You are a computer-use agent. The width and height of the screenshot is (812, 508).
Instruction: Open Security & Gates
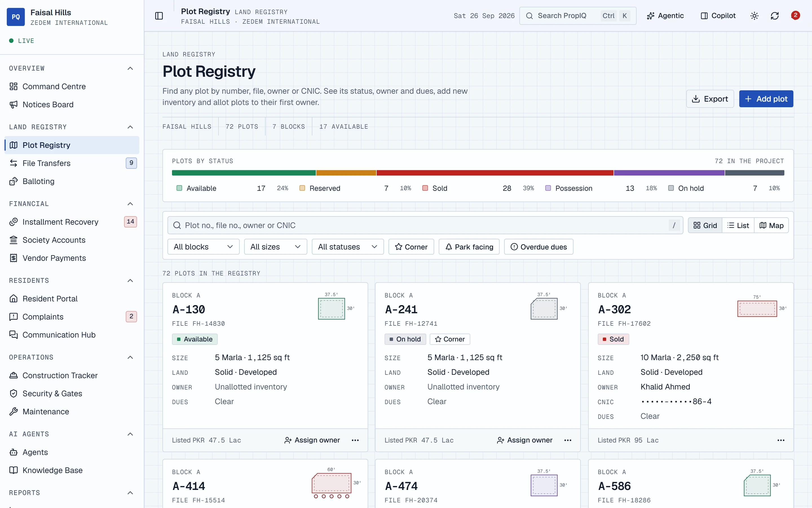pyautogui.click(x=72, y=393)
